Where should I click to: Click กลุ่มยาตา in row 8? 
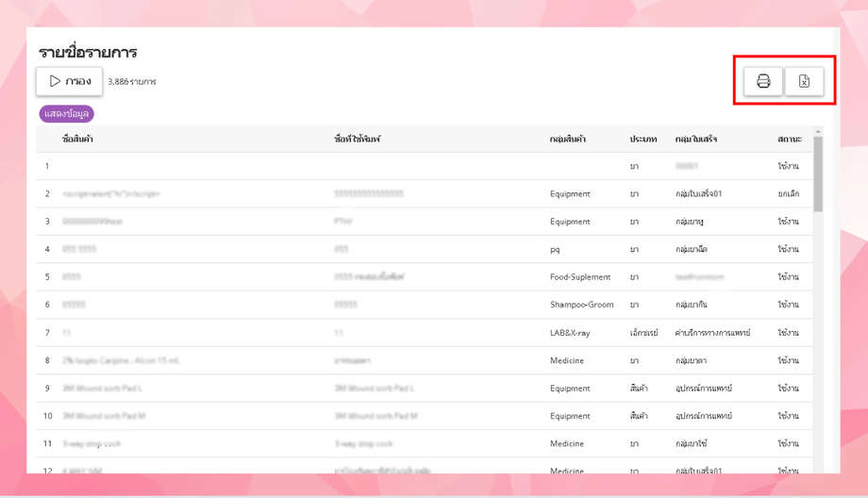coord(691,360)
